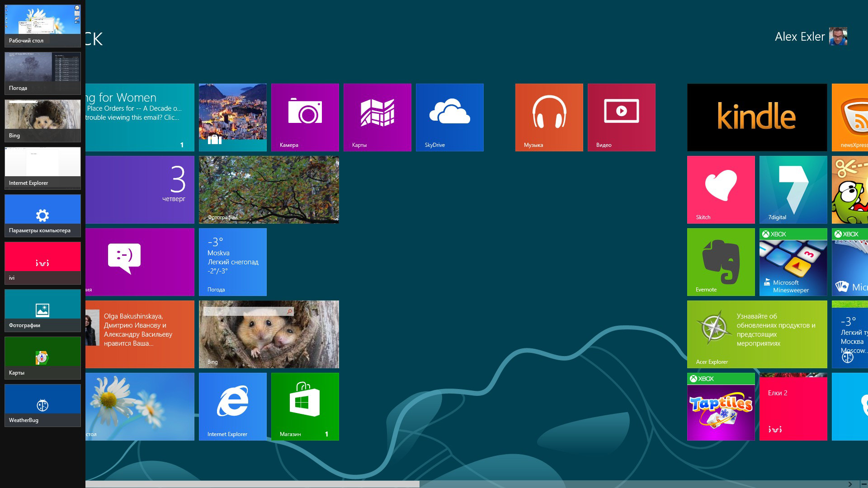Screen dimensions: 868x488
Task: Switch to Рабочий стол in app switcher
Action: point(42,25)
